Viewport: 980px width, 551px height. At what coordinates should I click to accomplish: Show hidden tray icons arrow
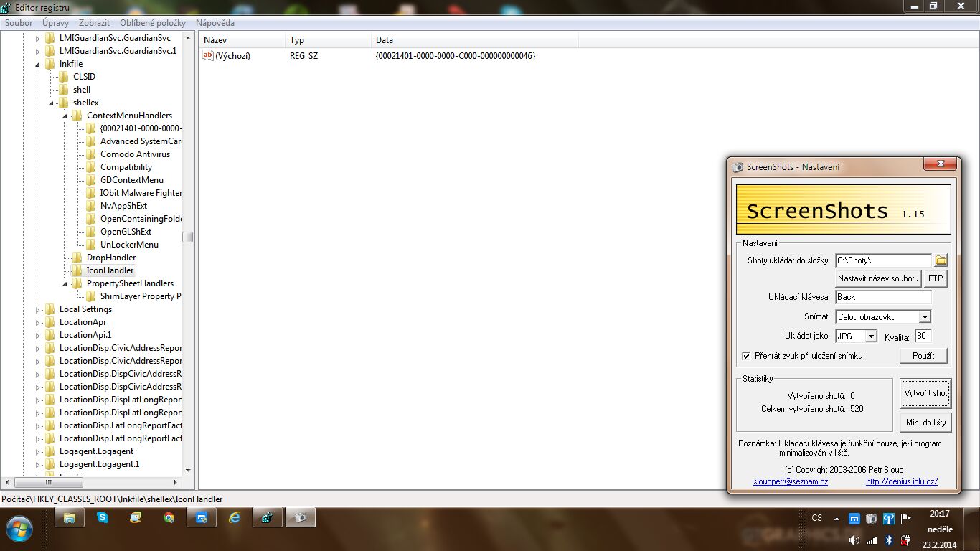(x=837, y=518)
